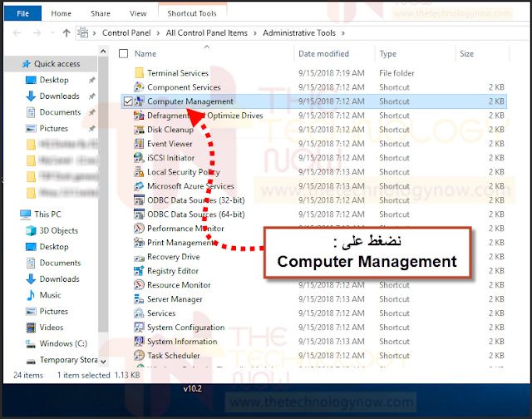The height and width of the screenshot is (419, 532).
Task: Open the Terminal Services folder icon
Action: pos(139,73)
